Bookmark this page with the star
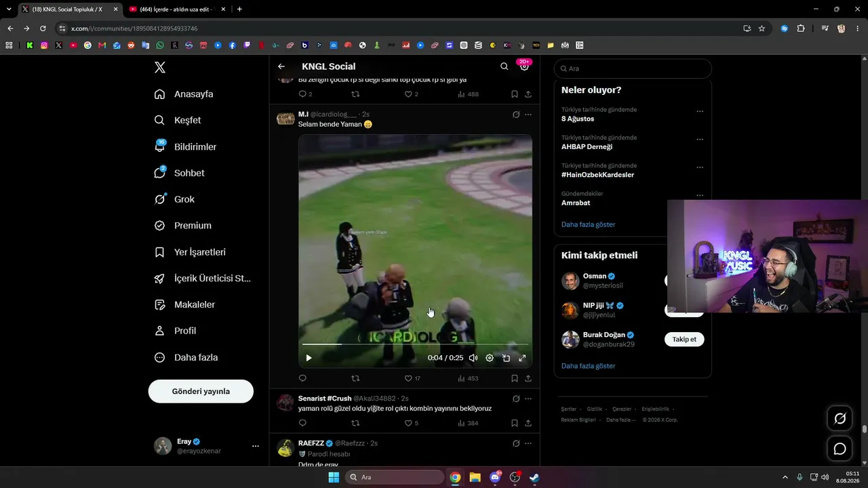Image resolution: width=868 pixels, height=488 pixels. pos(762,28)
